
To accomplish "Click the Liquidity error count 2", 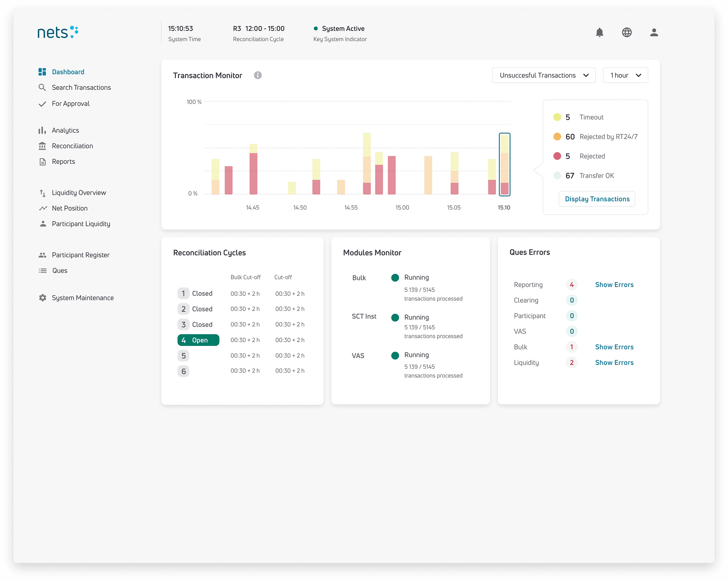I will [572, 363].
